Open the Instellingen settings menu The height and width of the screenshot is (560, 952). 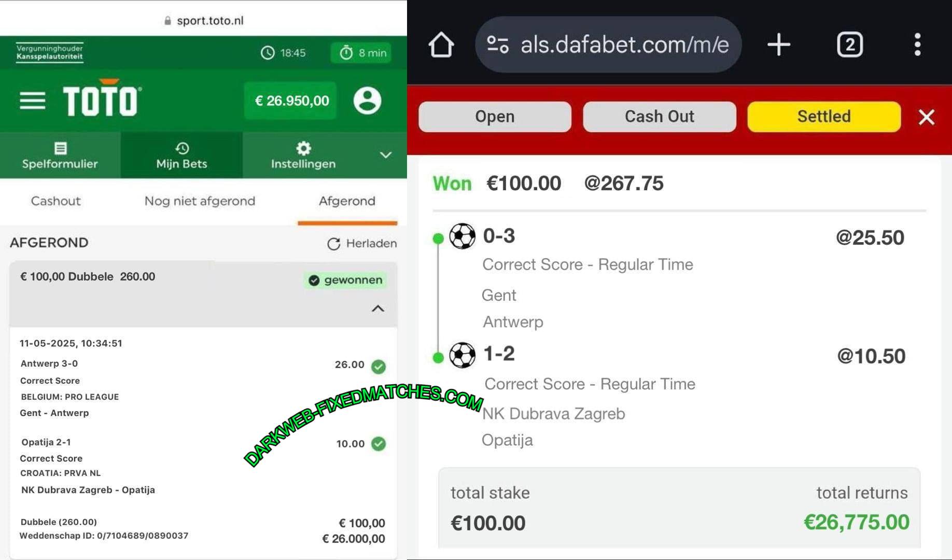(x=303, y=155)
